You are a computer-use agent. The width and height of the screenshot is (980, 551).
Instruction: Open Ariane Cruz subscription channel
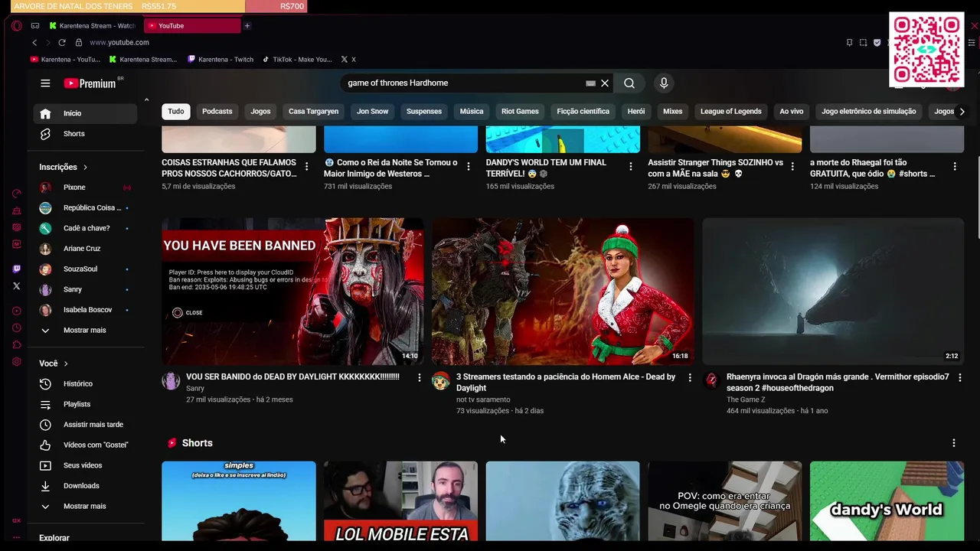pos(86,249)
